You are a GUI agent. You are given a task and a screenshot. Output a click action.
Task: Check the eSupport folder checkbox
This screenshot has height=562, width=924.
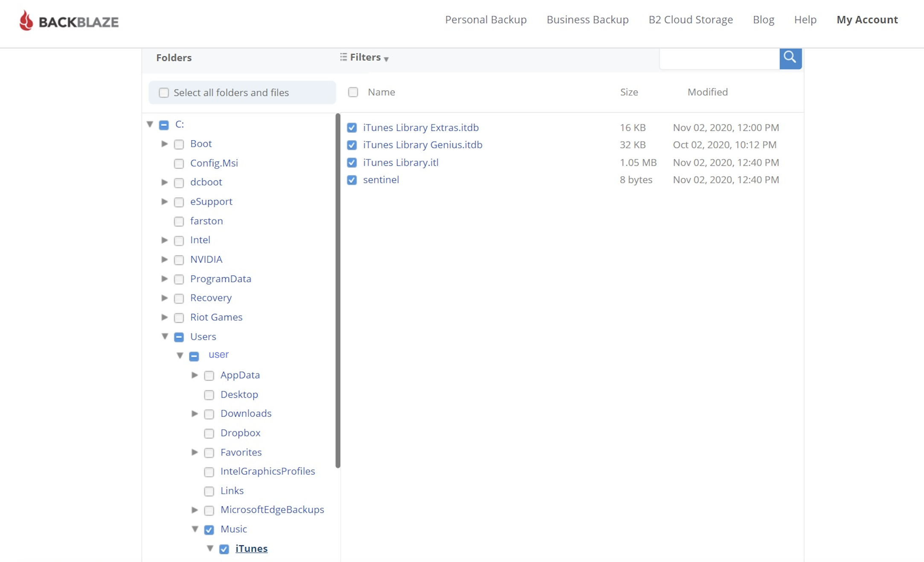click(179, 202)
